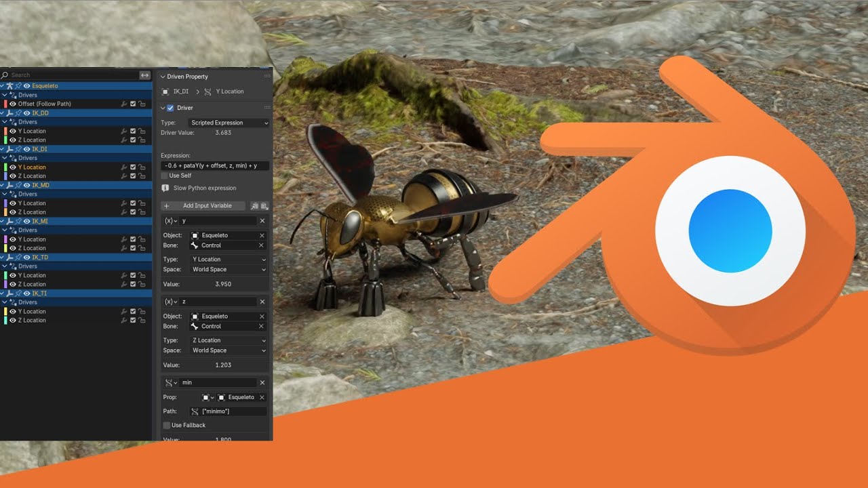Click the Slow Python expression info icon

pyautogui.click(x=165, y=188)
